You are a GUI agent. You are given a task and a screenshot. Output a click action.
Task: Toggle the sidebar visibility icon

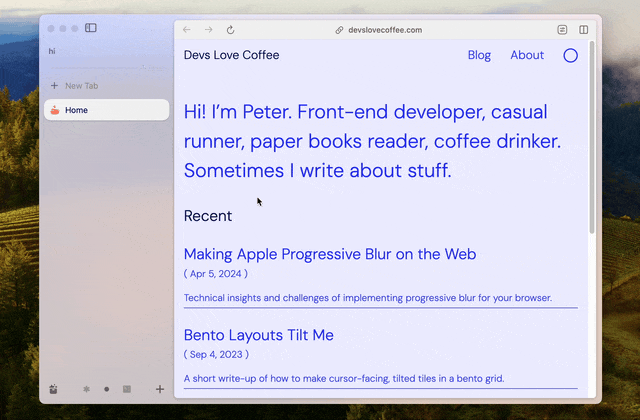coord(91,28)
